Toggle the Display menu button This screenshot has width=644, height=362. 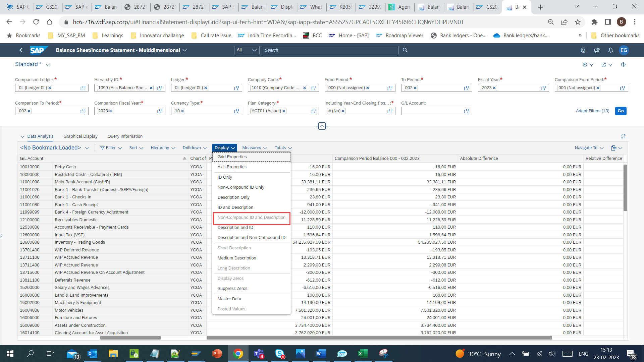[x=224, y=148]
